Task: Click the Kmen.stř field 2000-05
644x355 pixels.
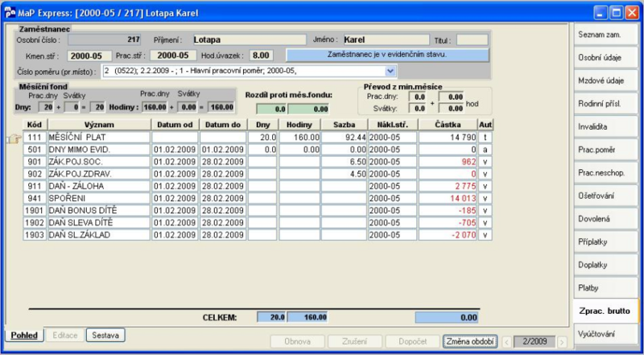Action: click(x=89, y=56)
